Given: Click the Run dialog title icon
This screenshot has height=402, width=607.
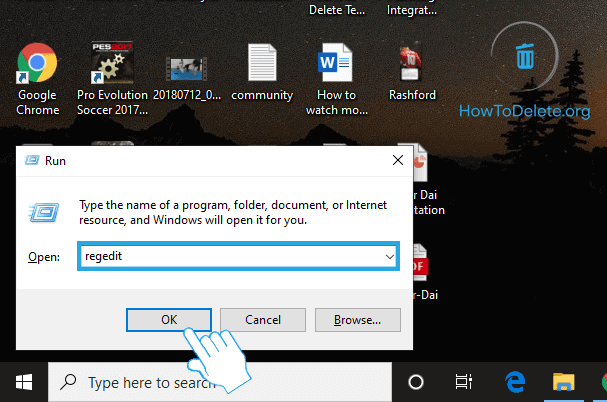Looking at the screenshot, I should point(32,160).
